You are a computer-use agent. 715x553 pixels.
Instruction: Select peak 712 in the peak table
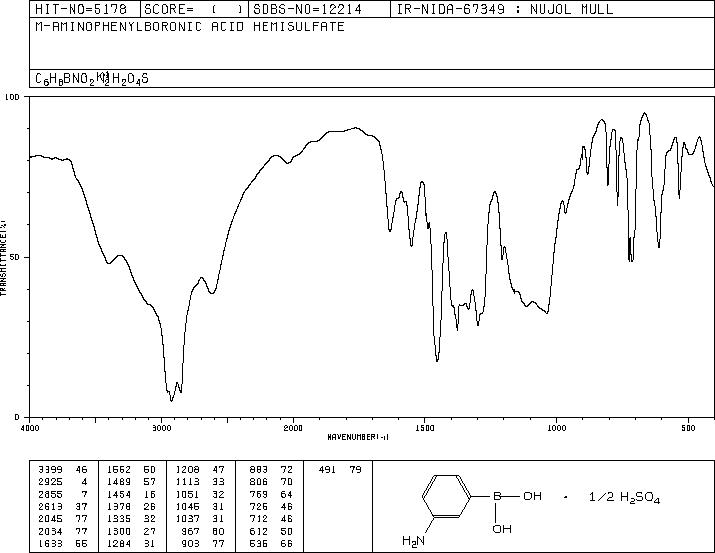[x=259, y=519]
